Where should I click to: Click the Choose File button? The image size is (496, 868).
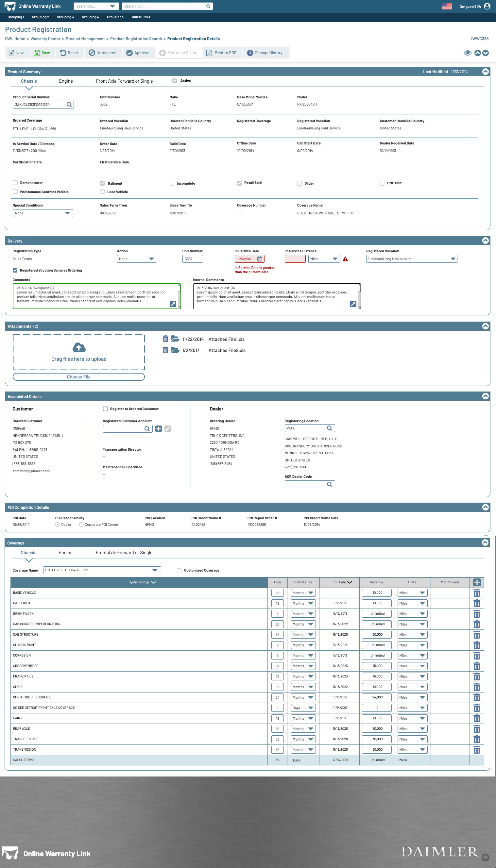(x=79, y=377)
